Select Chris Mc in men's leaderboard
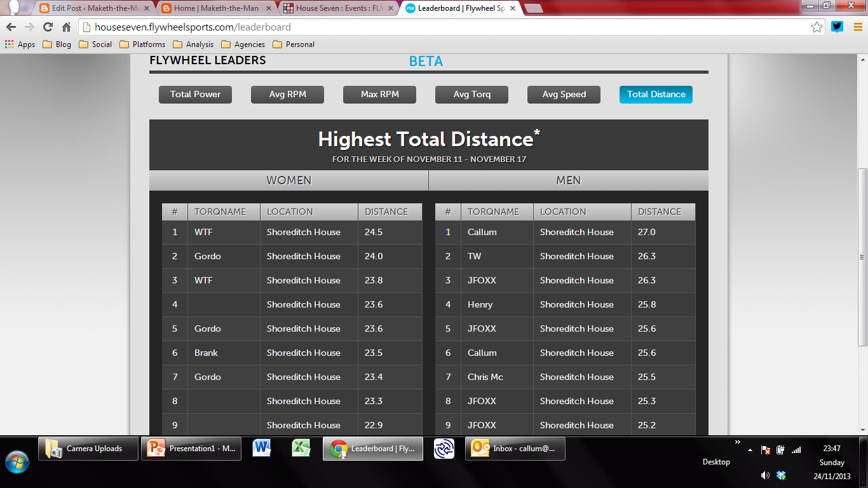This screenshot has width=868, height=488. [485, 377]
